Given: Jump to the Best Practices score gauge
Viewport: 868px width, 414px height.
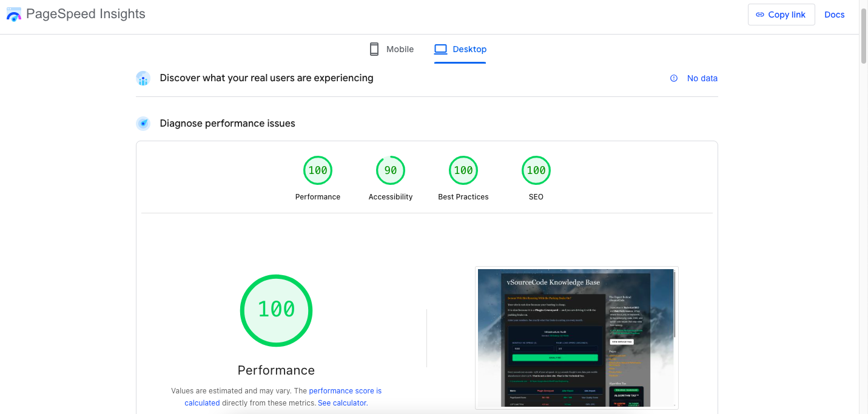Looking at the screenshot, I should click(x=463, y=170).
